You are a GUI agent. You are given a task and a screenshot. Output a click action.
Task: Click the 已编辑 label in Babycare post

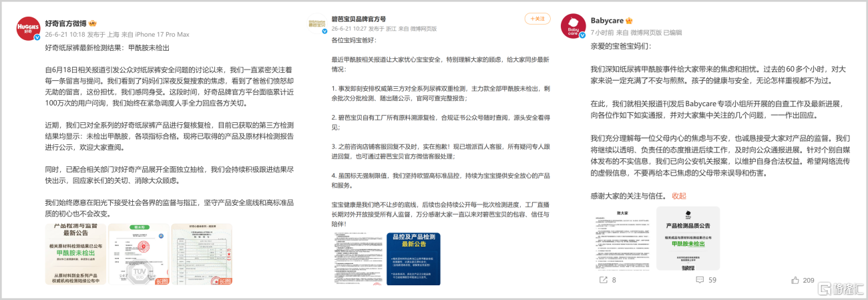[x=673, y=32]
